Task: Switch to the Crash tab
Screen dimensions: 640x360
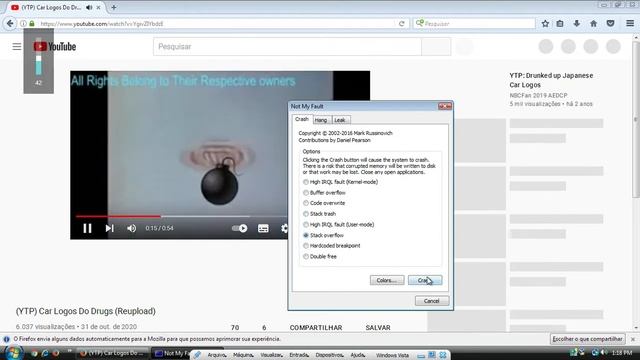Action: point(302,119)
